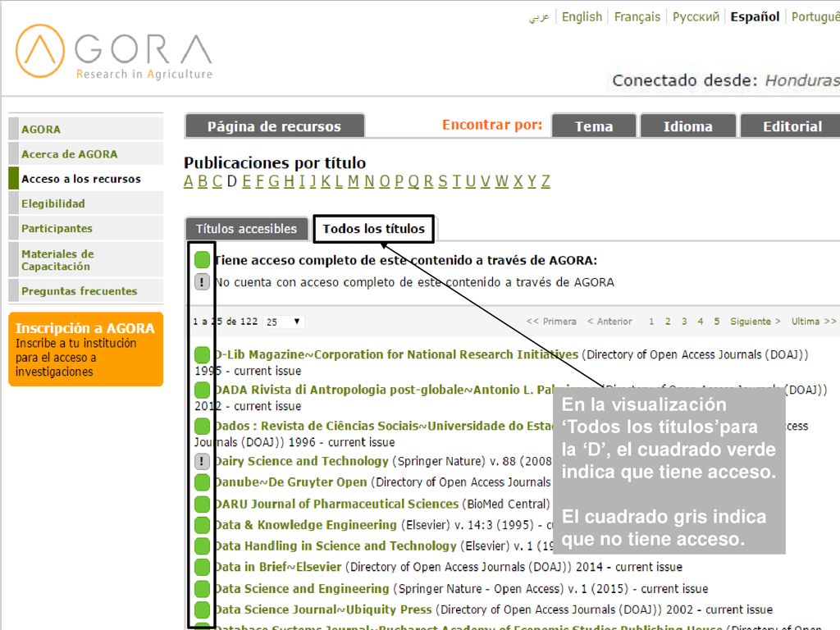The image size is (840, 630).
Task: Select Español language link
Action: pos(755,16)
